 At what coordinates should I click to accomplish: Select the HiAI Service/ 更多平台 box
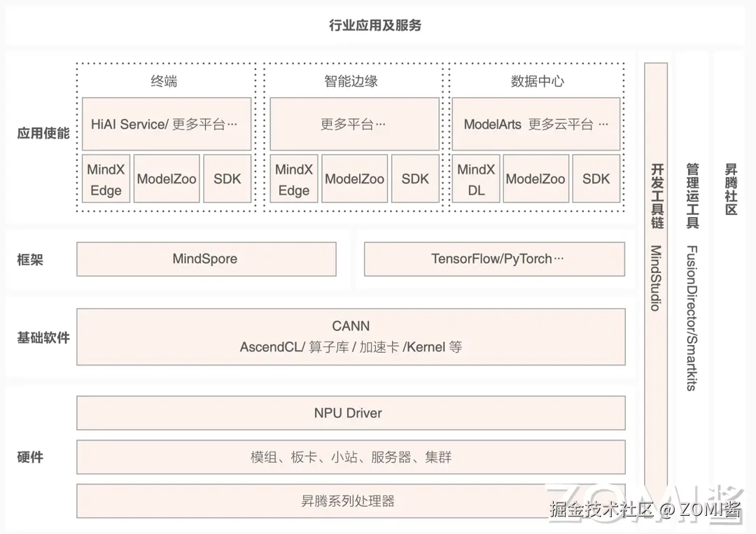[x=167, y=125]
